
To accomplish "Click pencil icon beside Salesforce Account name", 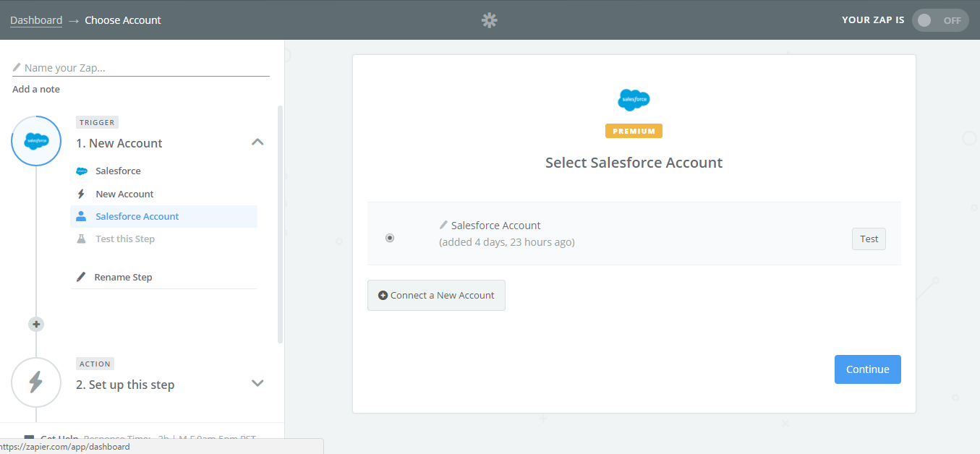I will coord(443,225).
